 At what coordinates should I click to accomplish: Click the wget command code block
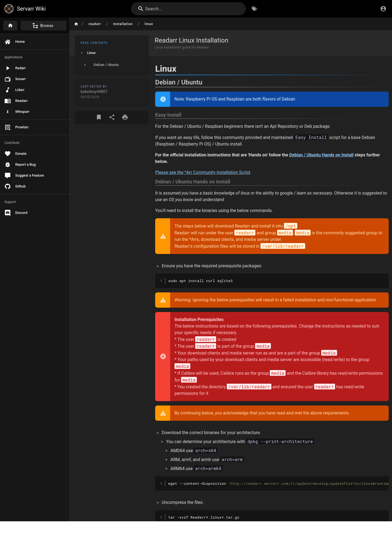(x=272, y=483)
